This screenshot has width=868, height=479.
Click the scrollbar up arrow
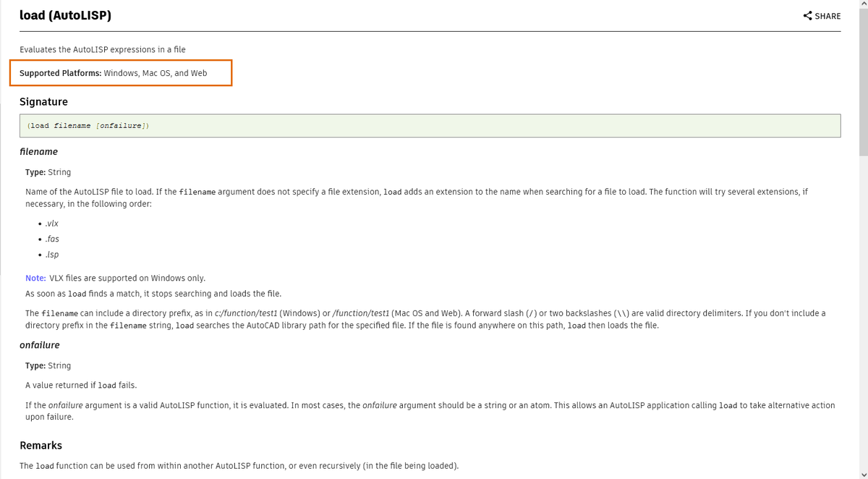click(863, 5)
